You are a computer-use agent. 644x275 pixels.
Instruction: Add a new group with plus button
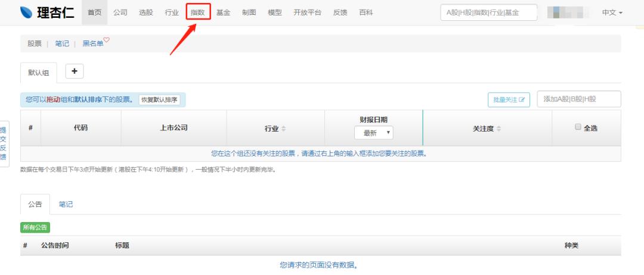[x=75, y=71]
